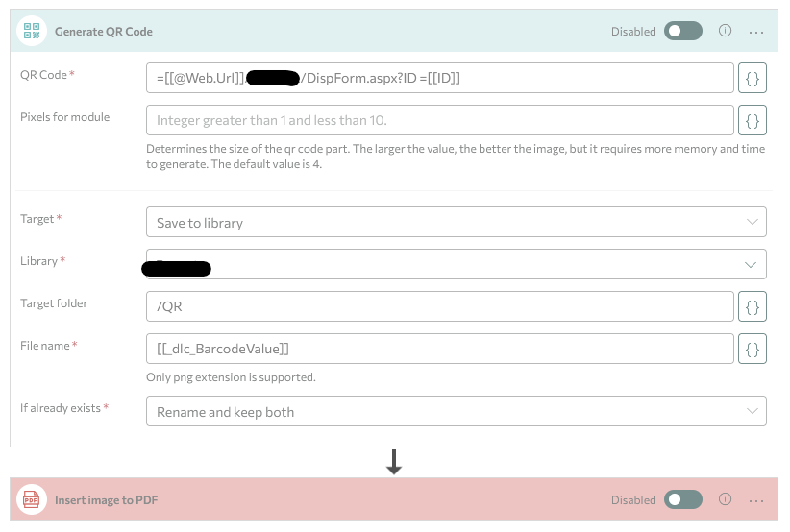Expand the Target dropdown showing Save to library
This screenshot has width=790, height=532.
click(x=456, y=222)
